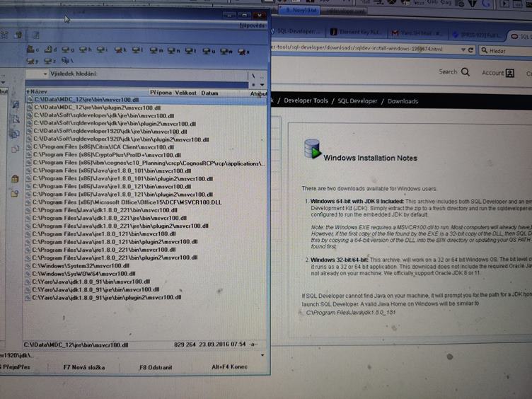Open the Nápověda help menu
The width and height of the screenshot is (532, 399).
pyautogui.click(x=251, y=25)
